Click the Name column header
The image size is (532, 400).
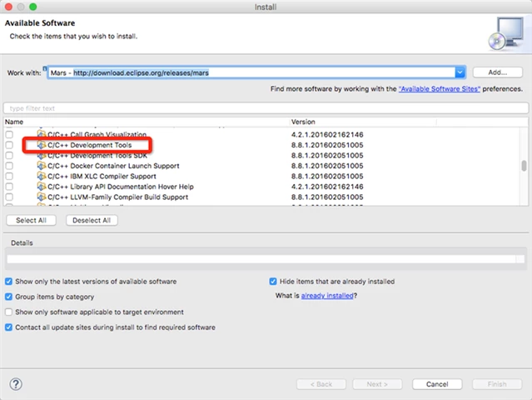click(x=147, y=122)
